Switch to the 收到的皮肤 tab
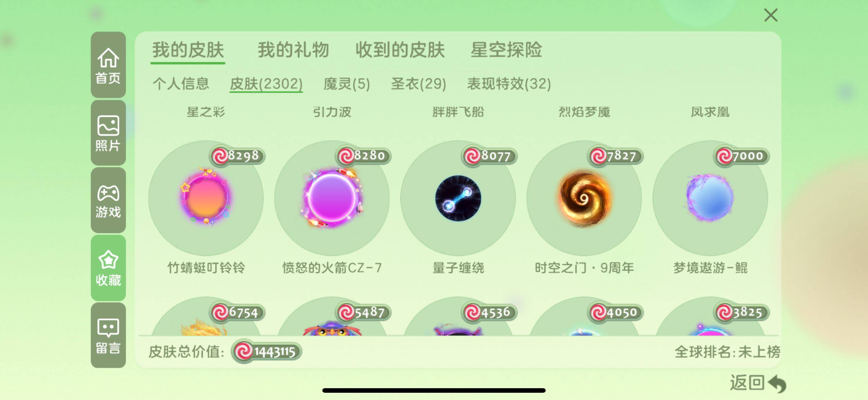The height and width of the screenshot is (400, 868). tap(400, 50)
